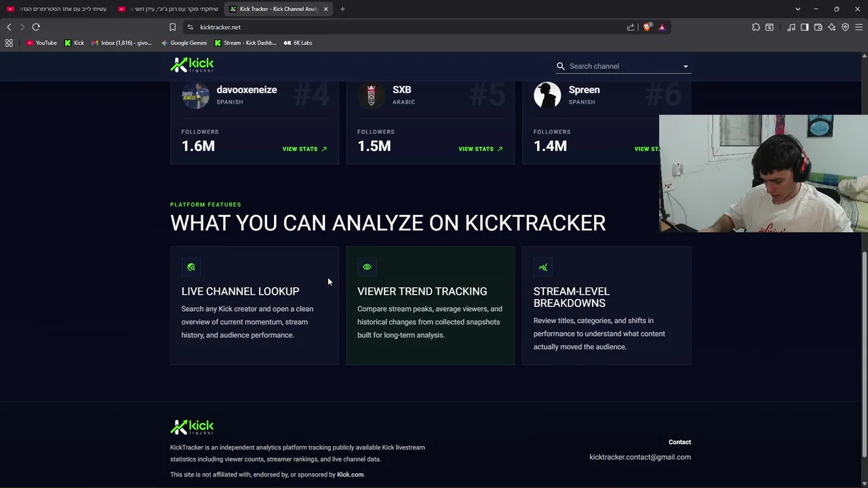Click the LIVE CHANNEL LOOKUP heading
This screenshot has width=868, height=488.
(x=240, y=291)
